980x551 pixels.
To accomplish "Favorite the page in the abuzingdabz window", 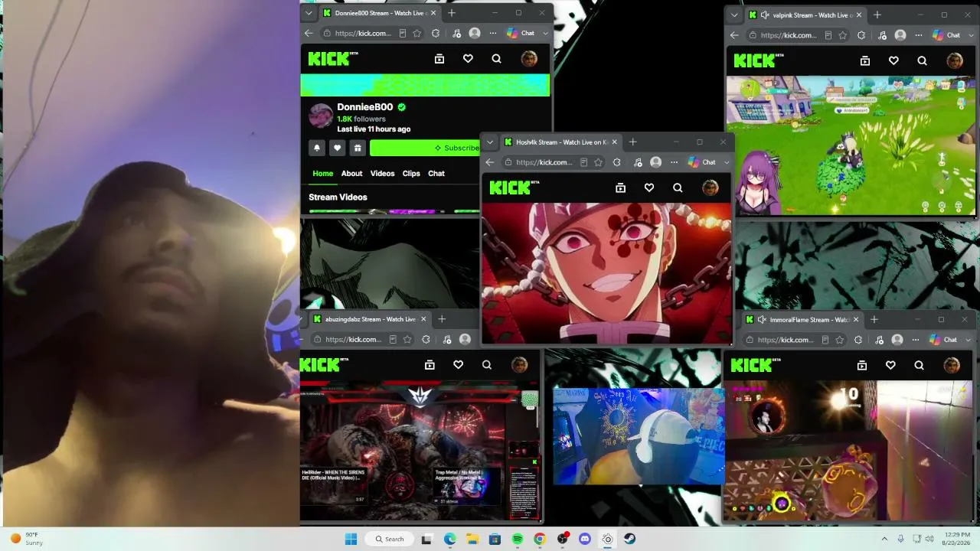I will coord(407,340).
